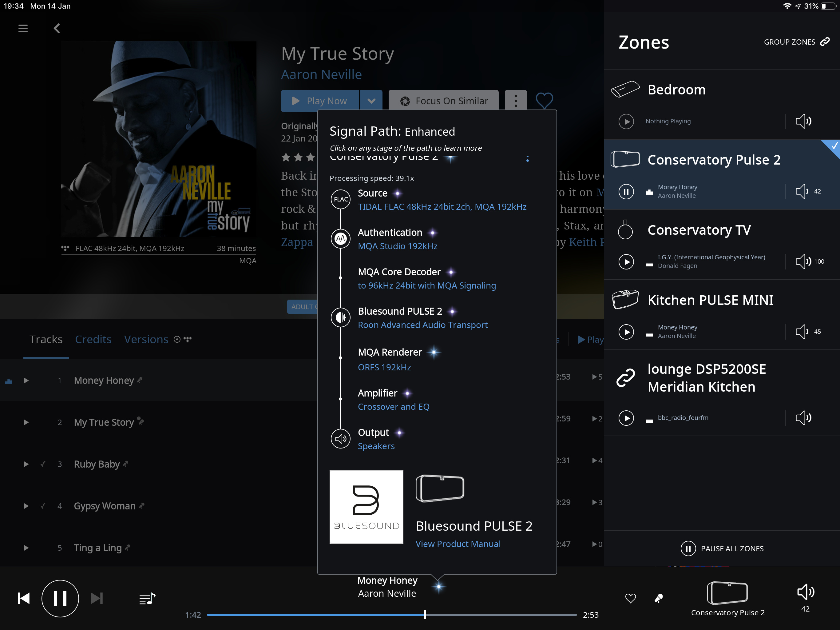This screenshot has width=840, height=630.
Task: Open the play queue icon
Action: coord(147,598)
